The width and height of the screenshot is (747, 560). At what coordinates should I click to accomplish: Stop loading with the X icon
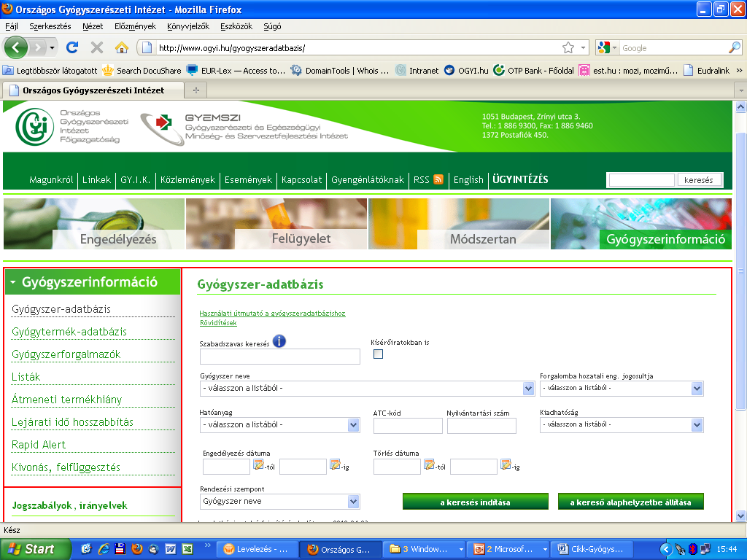pyautogui.click(x=97, y=47)
